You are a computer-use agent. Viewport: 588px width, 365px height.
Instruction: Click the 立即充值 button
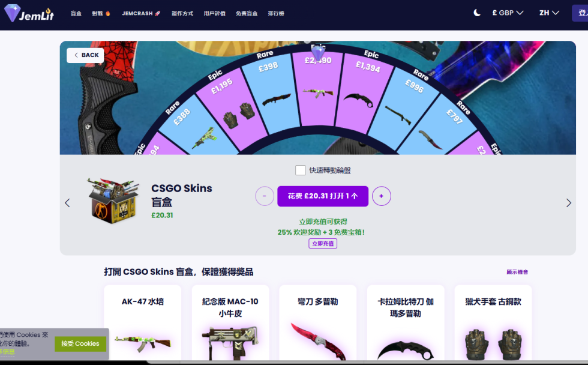[323, 244]
